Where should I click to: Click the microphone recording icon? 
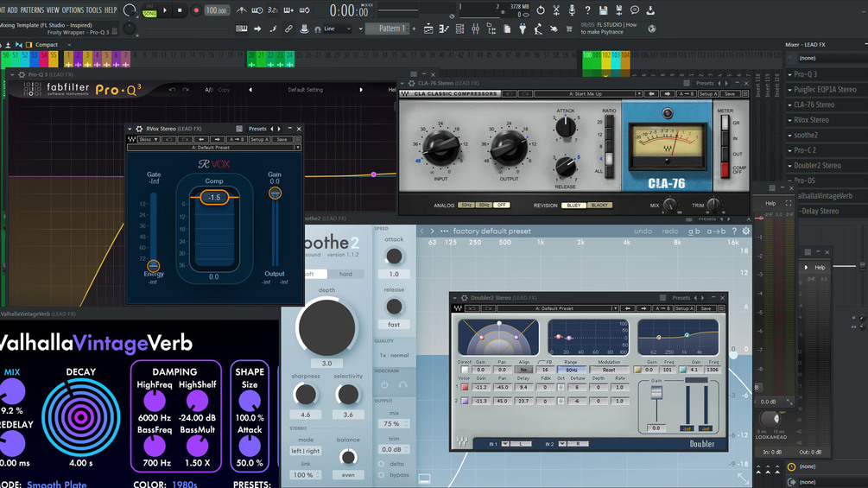(572, 10)
